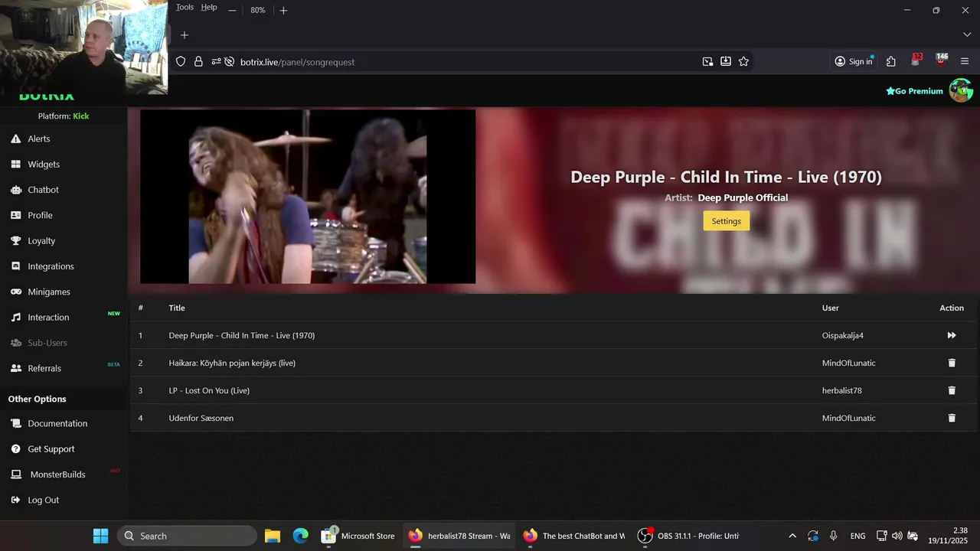View the site security padlock info
980x551 pixels.
pos(198,62)
